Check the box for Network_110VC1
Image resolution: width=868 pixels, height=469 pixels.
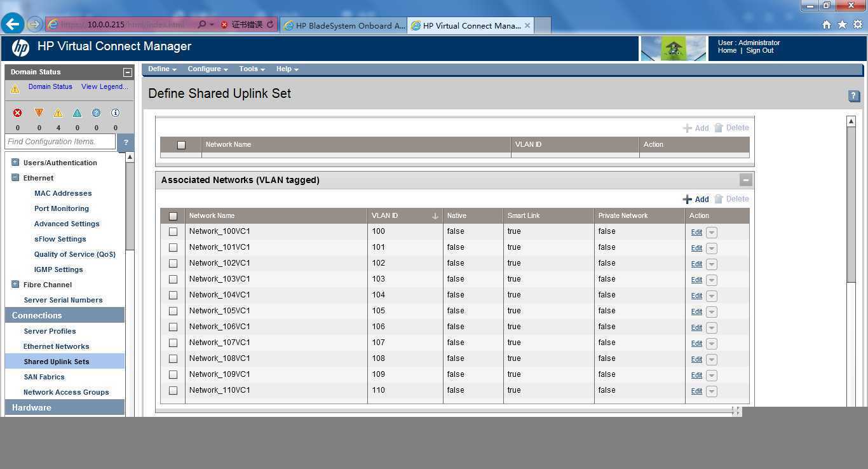point(173,391)
